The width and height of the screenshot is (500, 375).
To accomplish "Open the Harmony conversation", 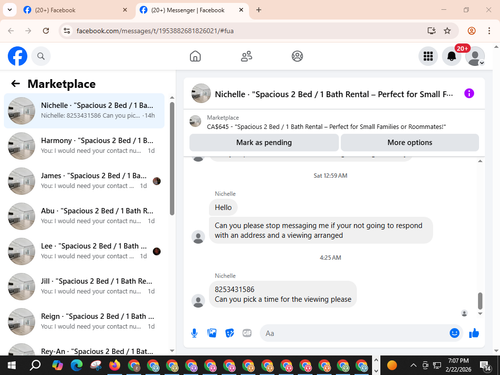I will (84, 146).
